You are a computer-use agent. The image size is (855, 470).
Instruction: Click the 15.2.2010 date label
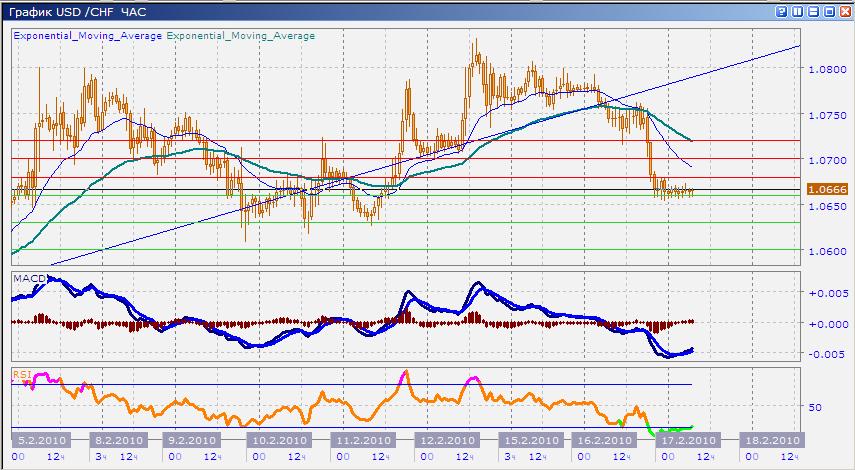(531, 440)
